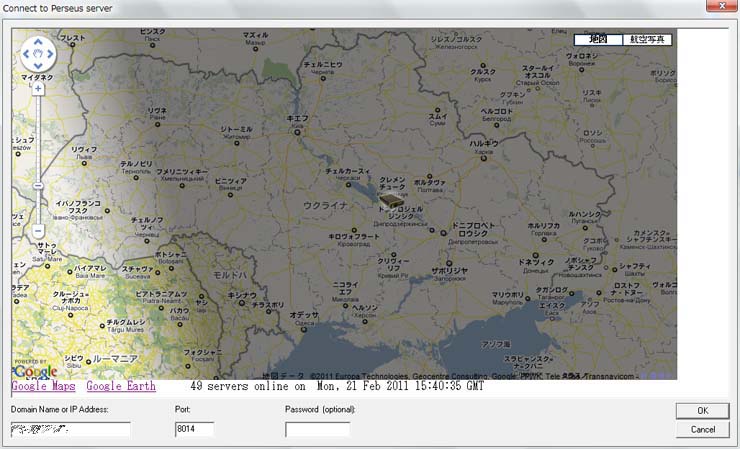Click the ルーマニア country label

[x=115, y=359]
